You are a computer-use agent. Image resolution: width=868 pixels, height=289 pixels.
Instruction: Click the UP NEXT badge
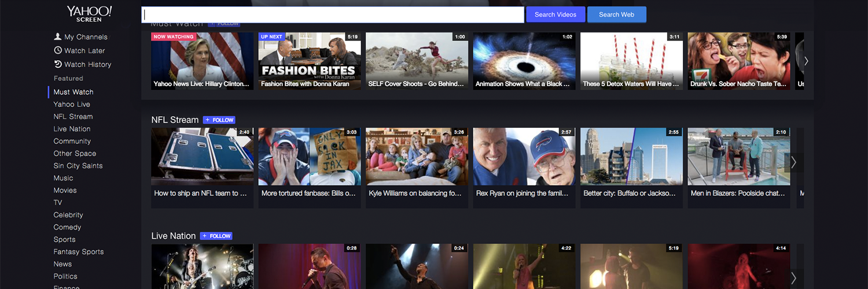click(x=271, y=36)
